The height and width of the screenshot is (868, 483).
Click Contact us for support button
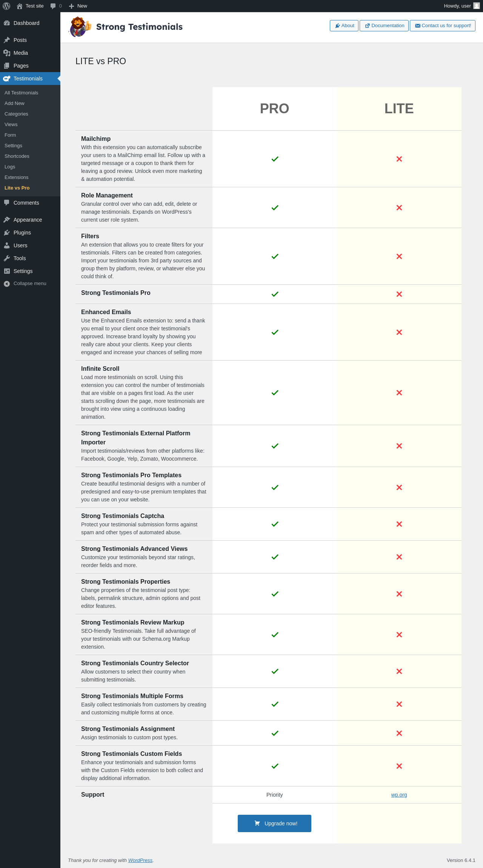[442, 26]
